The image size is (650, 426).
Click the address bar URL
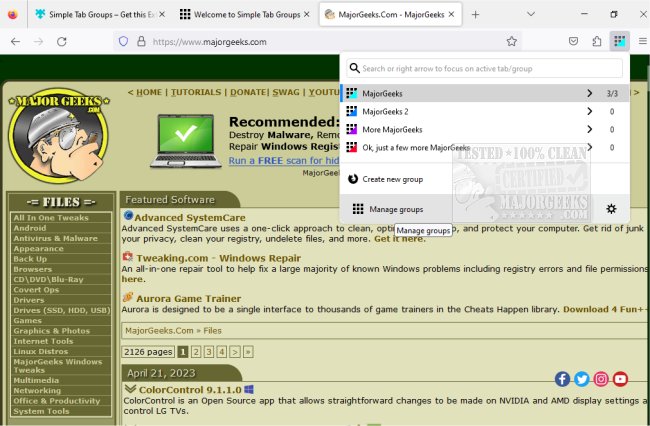(x=209, y=42)
